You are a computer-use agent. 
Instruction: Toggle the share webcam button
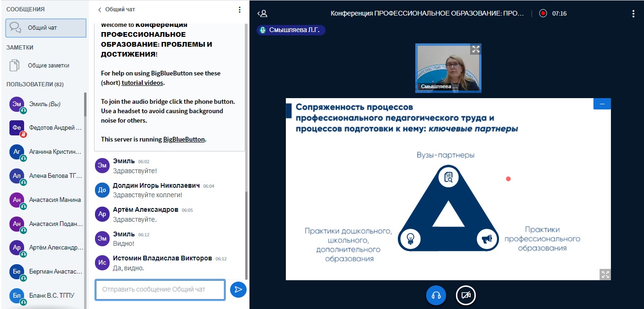click(x=465, y=295)
